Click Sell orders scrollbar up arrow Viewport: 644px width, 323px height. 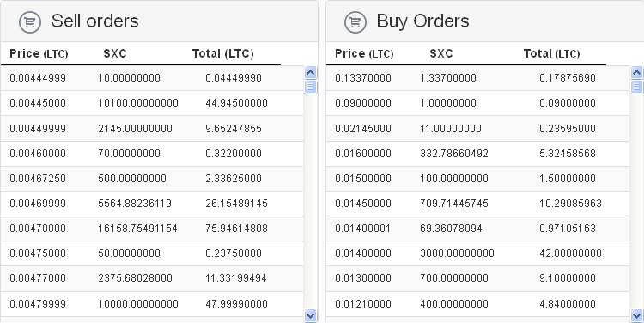(311, 73)
